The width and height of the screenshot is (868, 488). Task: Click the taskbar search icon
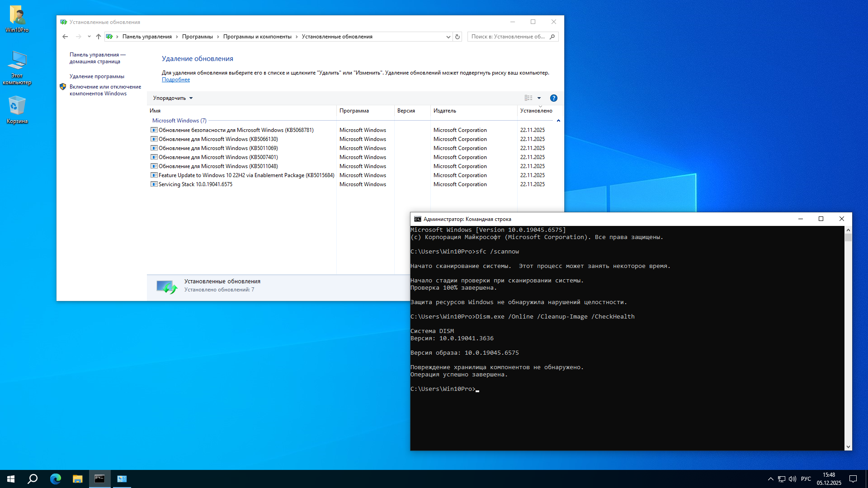pos(33,479)
